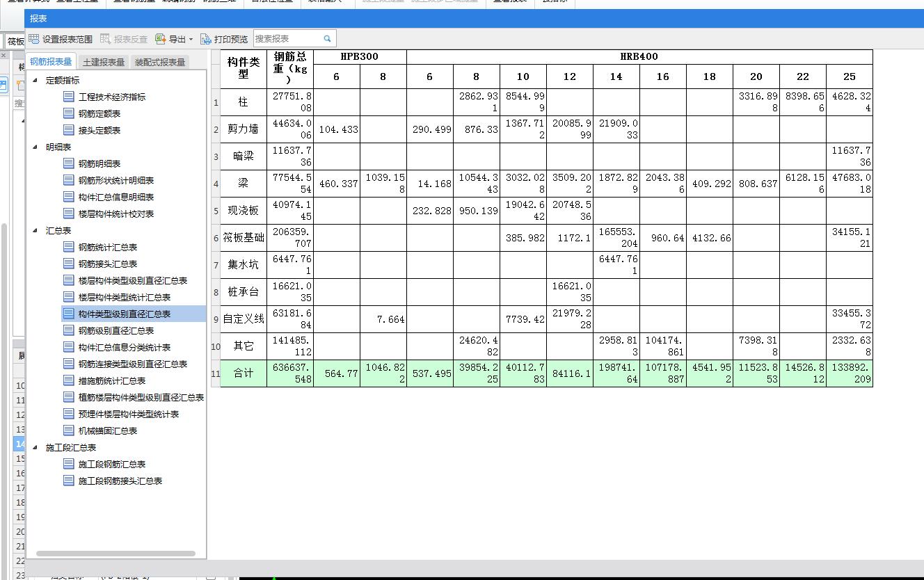The image size is (924, 580).
Task: Click cell value 104.433 in 剪力墙 row
Action: 337,129
